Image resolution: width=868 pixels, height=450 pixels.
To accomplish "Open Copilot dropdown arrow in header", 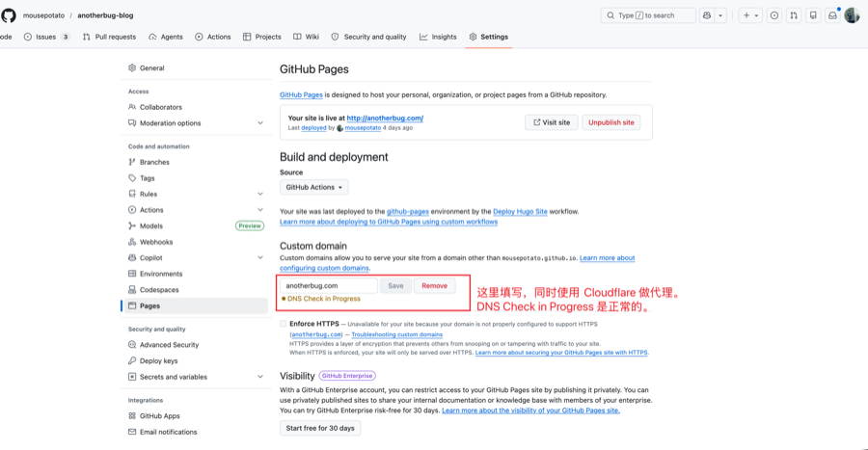I will [720, 15].
